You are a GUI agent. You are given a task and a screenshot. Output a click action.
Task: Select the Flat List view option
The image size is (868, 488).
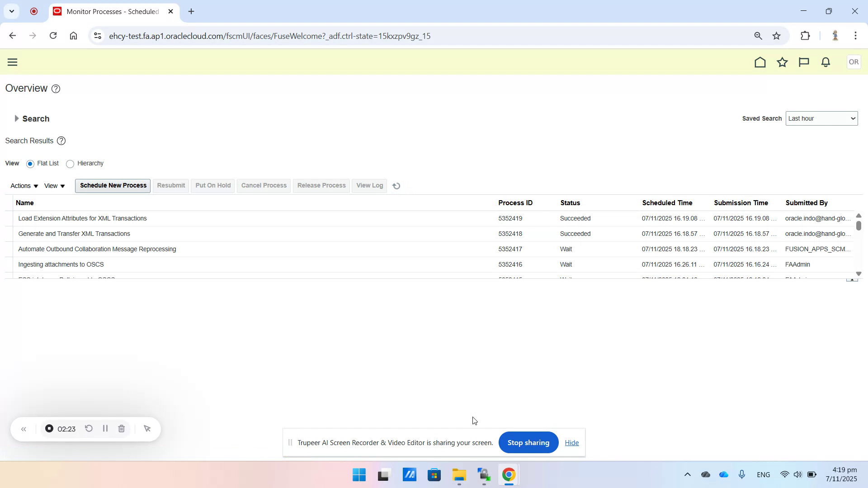pos(30,164)
